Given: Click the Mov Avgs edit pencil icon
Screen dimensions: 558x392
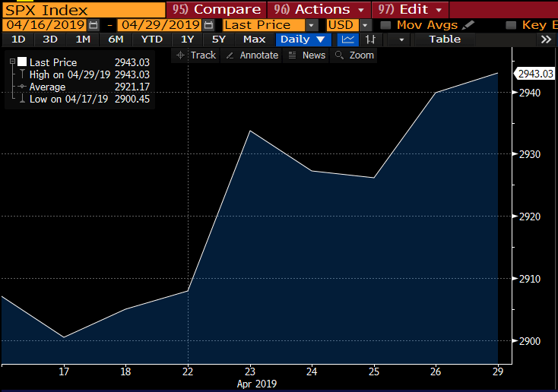Looking at the screenshot, I should [x=468, y=25].
